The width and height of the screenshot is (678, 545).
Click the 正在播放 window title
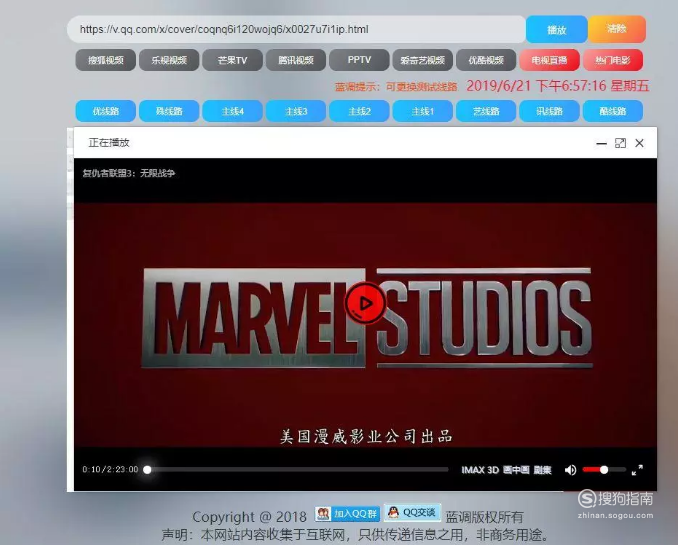(109, 143)
